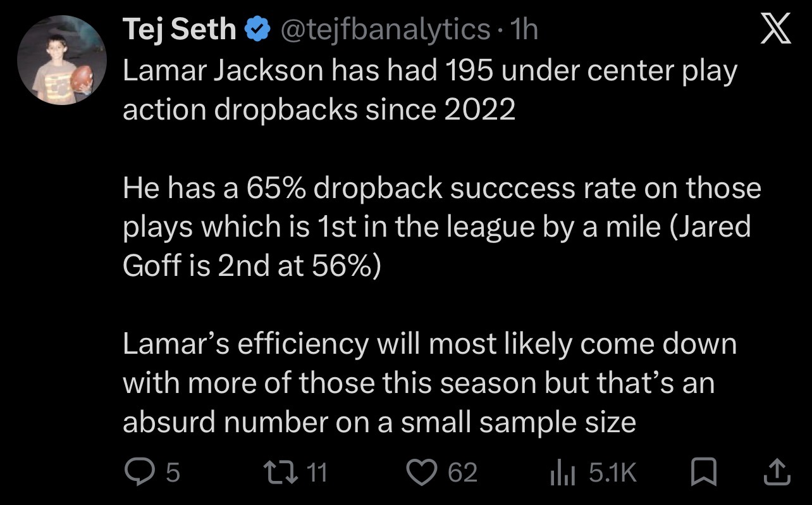The height and width of the screenshot is (505, 812).
Task: Click the X logo in the corner
Action: click(x=775, y=30)
